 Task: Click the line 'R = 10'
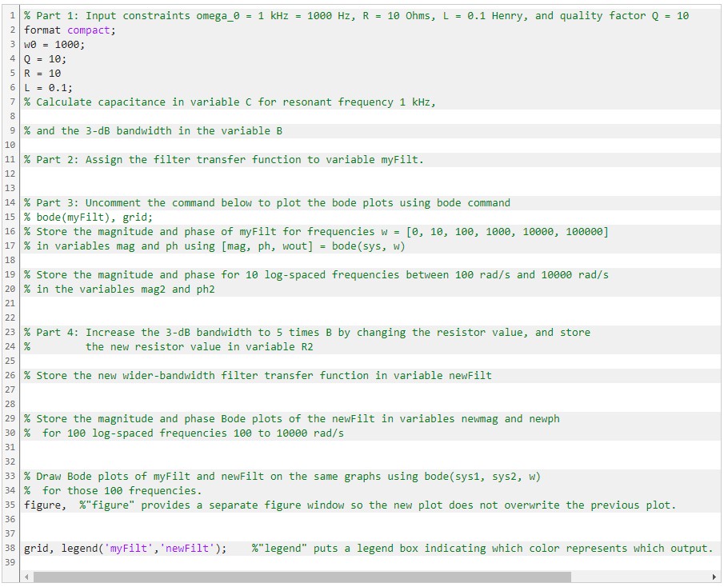40,73
